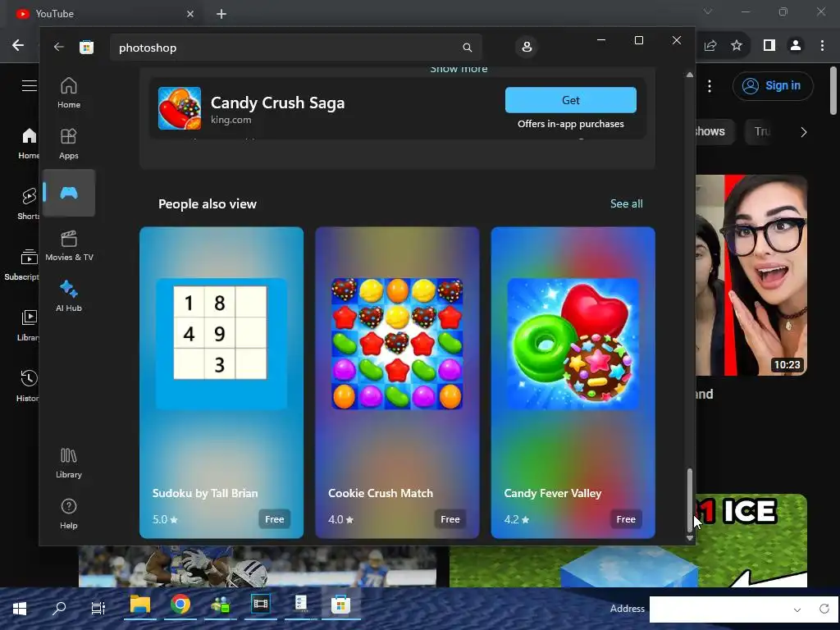Screen dimensions: 840x630
Task: Click the Microsoft Store logo icon
Action: click(86, 47)
